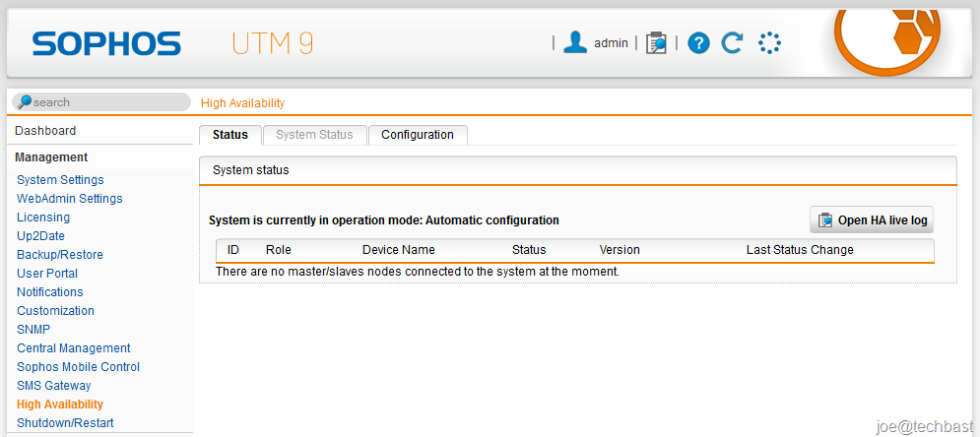Open Central Management menu entry

[74, 347]
